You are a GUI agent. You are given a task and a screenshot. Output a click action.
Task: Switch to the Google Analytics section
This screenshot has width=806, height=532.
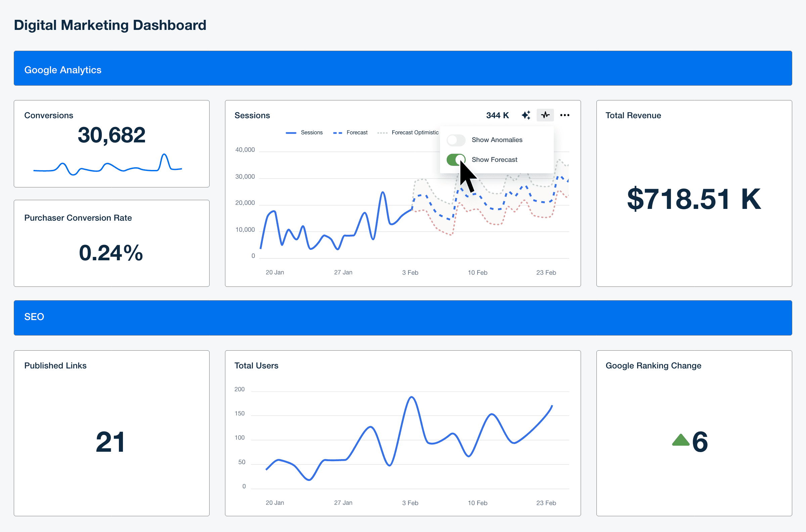[63, 69]
